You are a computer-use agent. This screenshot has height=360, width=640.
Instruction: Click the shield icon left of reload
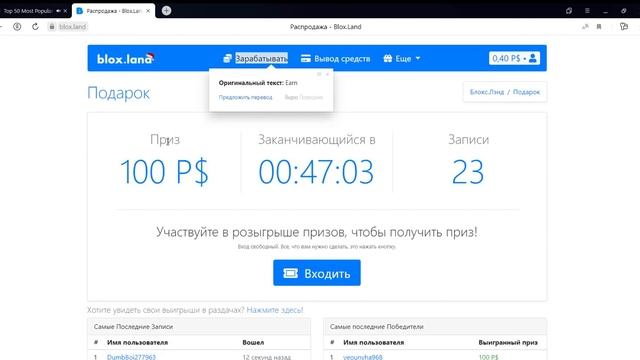pyautogui.click(x=17, y=27)
